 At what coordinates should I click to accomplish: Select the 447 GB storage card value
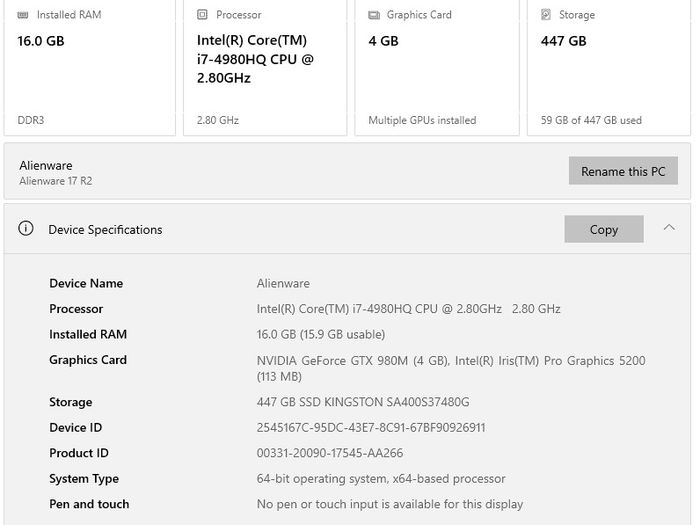coord(564,41)
